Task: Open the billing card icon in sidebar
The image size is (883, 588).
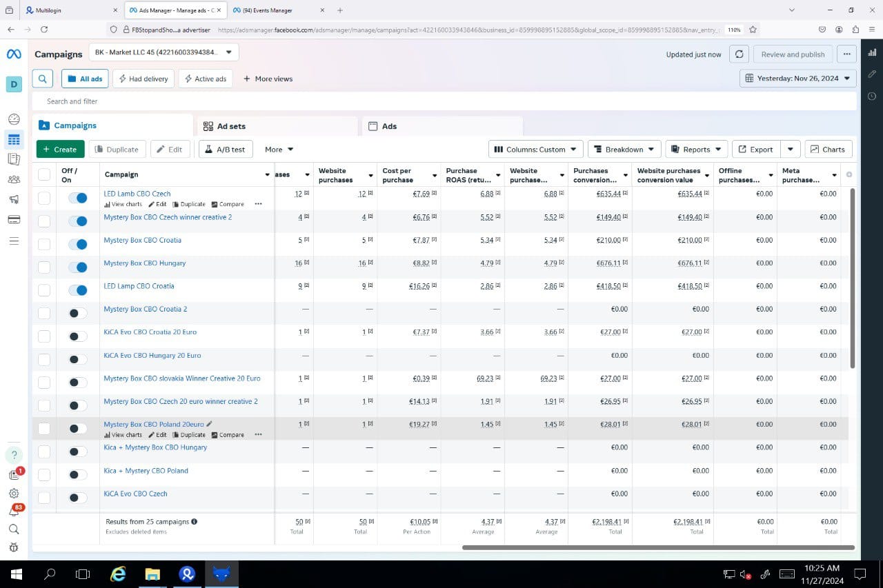Action: tap(14, 219)
